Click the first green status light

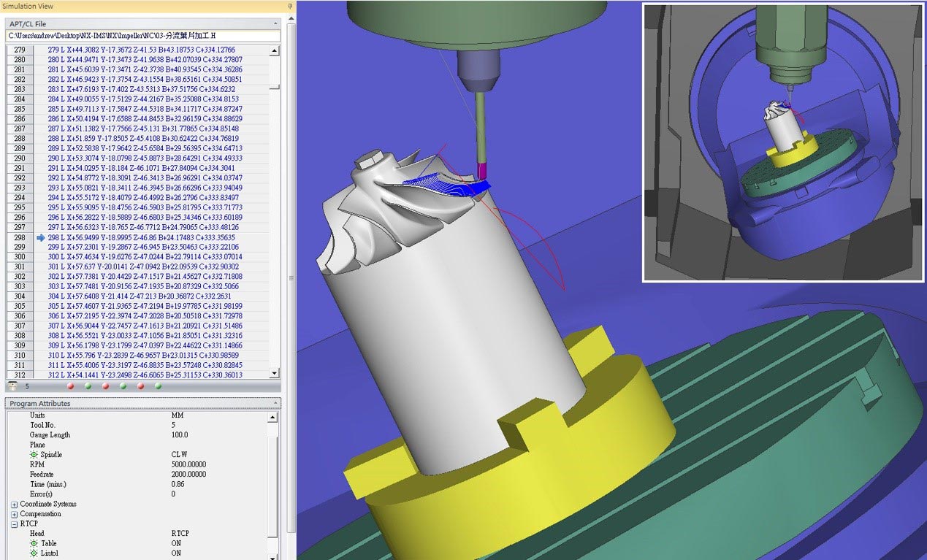tap(88, 386)
